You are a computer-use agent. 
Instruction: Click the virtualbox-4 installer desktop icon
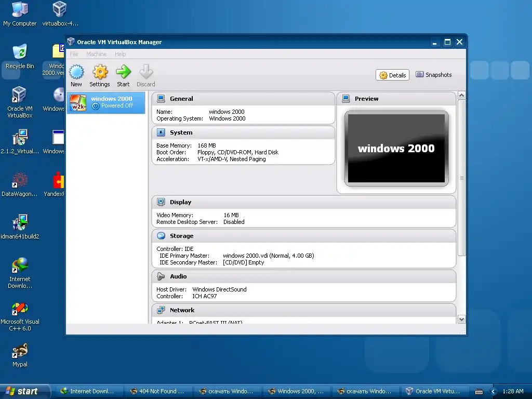[60, 14]
